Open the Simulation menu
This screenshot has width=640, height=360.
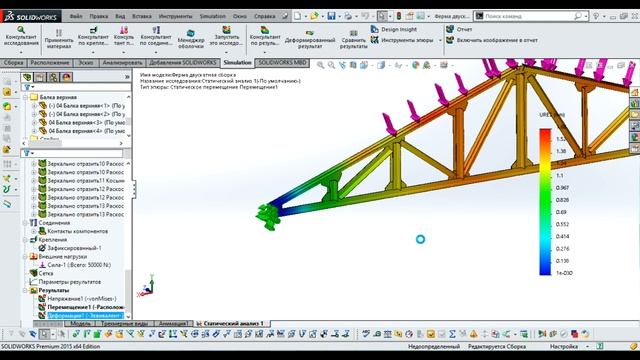[212, 16]
